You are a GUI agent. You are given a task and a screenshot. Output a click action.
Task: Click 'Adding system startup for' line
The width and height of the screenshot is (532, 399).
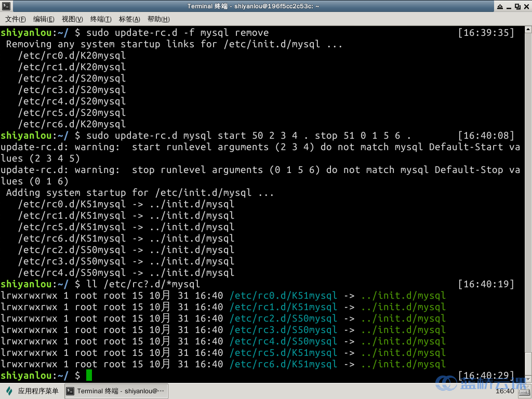pos(140,193)
